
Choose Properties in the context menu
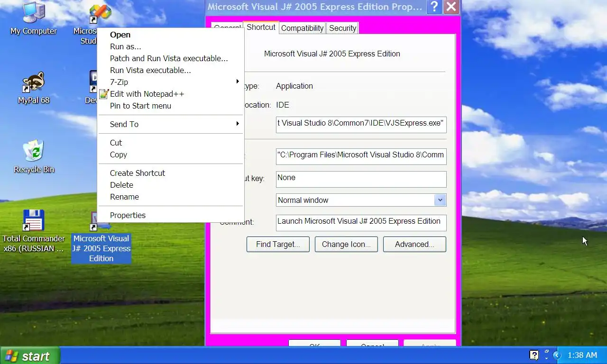click(171, 215)
